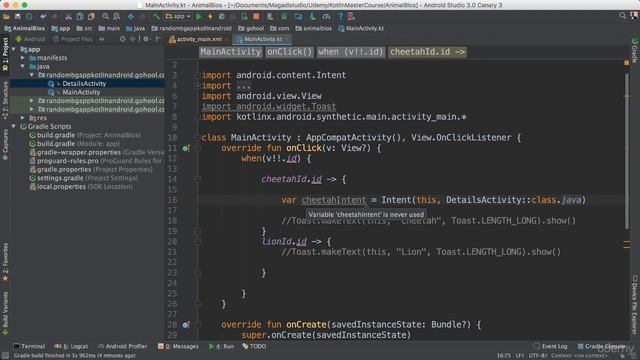Click the override gutter icon beside onCreate

[x=186, y=325]
